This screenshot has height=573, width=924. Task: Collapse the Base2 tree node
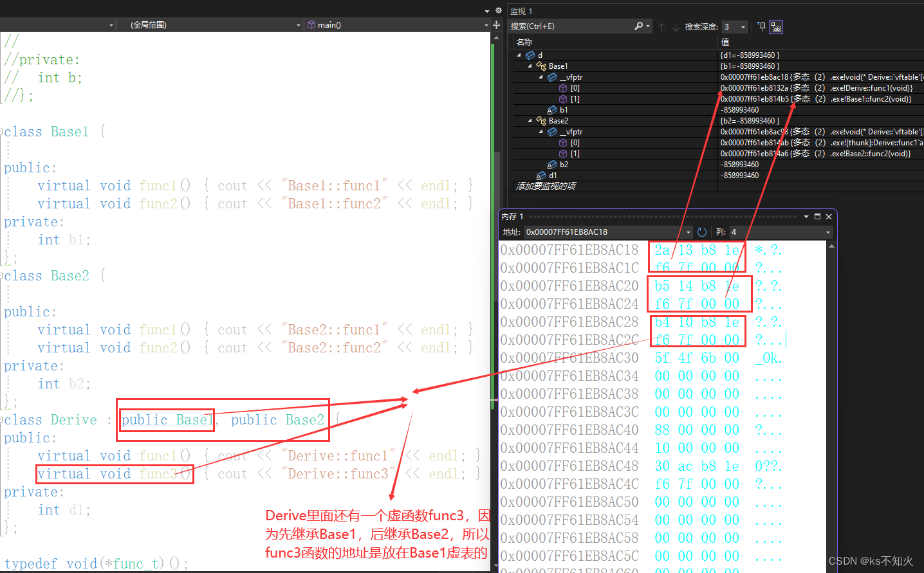pyautogui.click(x=530, y=121)
